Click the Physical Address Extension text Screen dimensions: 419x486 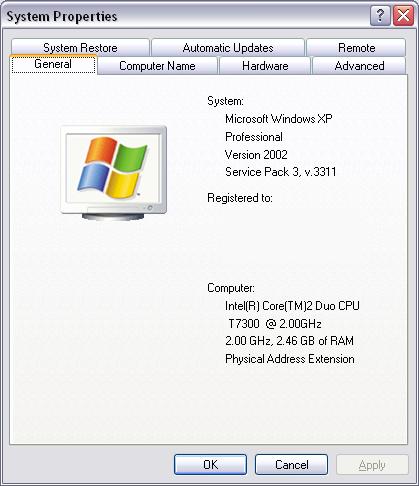pyautogui.click(x=290, y=359)
